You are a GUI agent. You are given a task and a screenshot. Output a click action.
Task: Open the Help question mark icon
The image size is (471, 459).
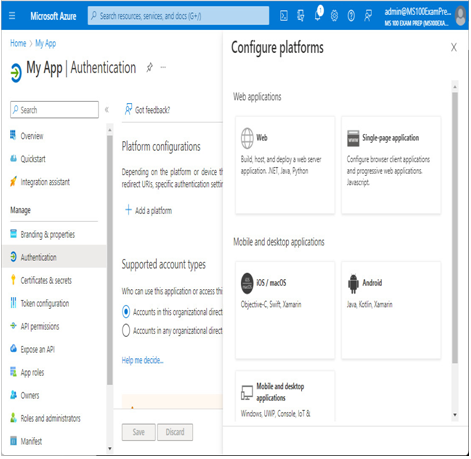click(x=351, y=16)
